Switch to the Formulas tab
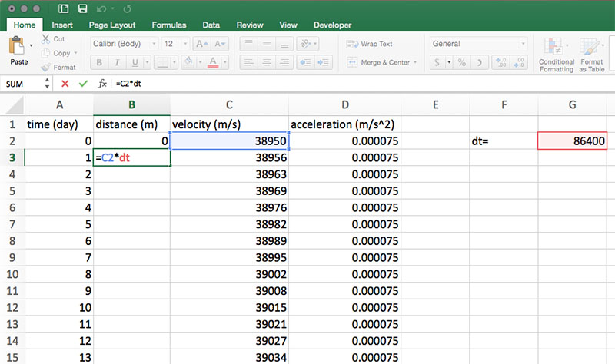This screenshot has width=615, height=364. coord(168,25)
